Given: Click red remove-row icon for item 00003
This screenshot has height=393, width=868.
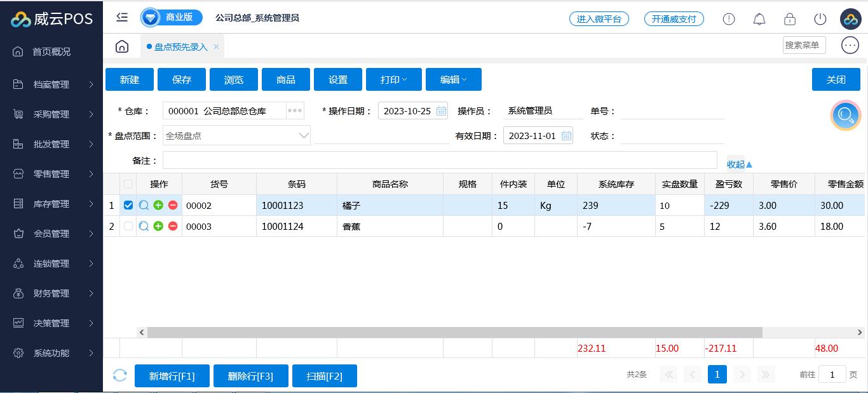Looking at the screenshot, I should coord(173,226).
